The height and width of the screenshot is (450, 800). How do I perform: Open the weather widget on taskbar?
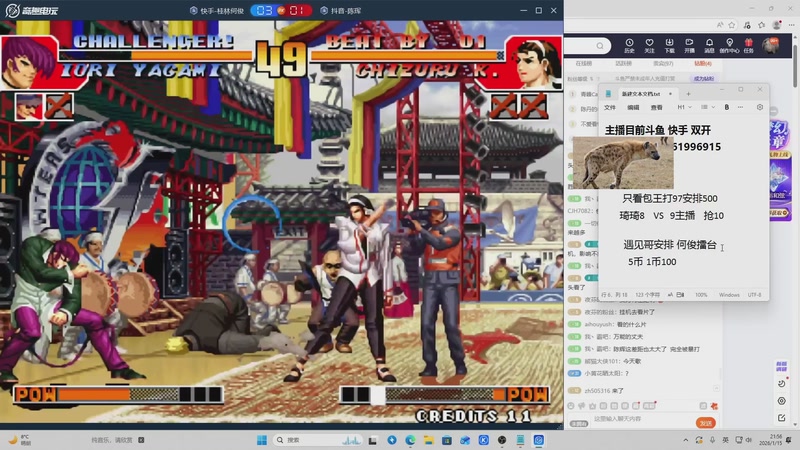coord(20,440)
